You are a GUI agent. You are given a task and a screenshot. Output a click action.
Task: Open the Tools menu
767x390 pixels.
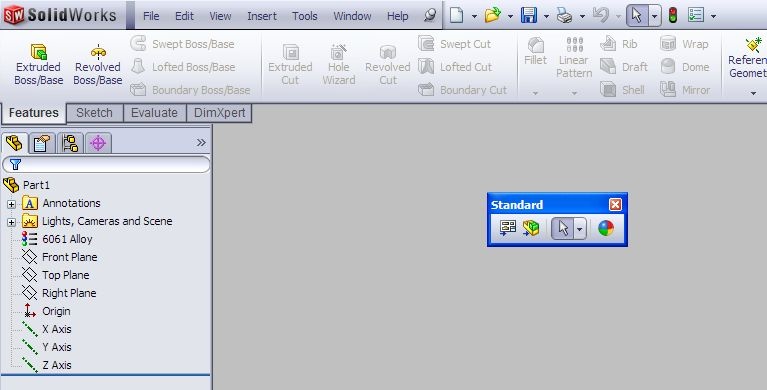pos(305,16)
